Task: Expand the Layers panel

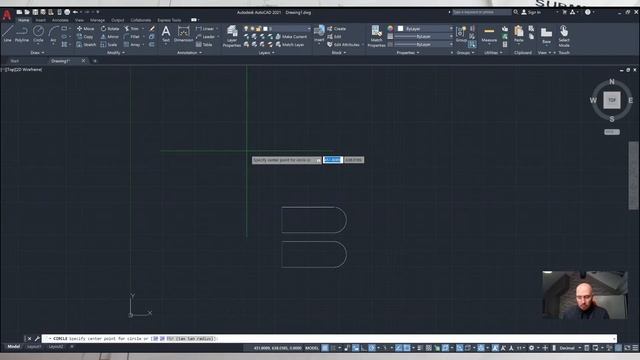Action: pyautogui.click(x=266, y=53)
